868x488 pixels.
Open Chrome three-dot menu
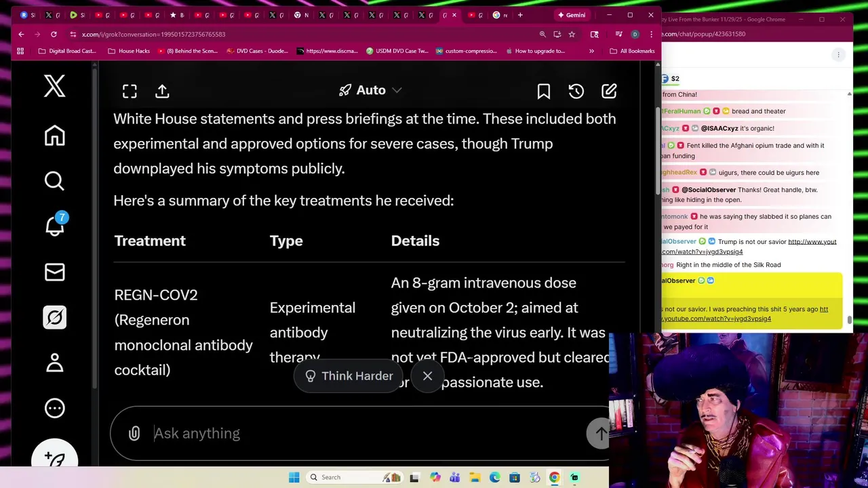tap(652, 34)
